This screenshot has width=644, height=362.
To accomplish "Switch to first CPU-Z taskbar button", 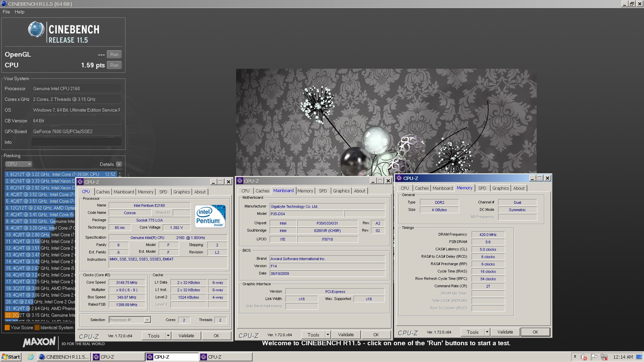I will click(117, 357).
